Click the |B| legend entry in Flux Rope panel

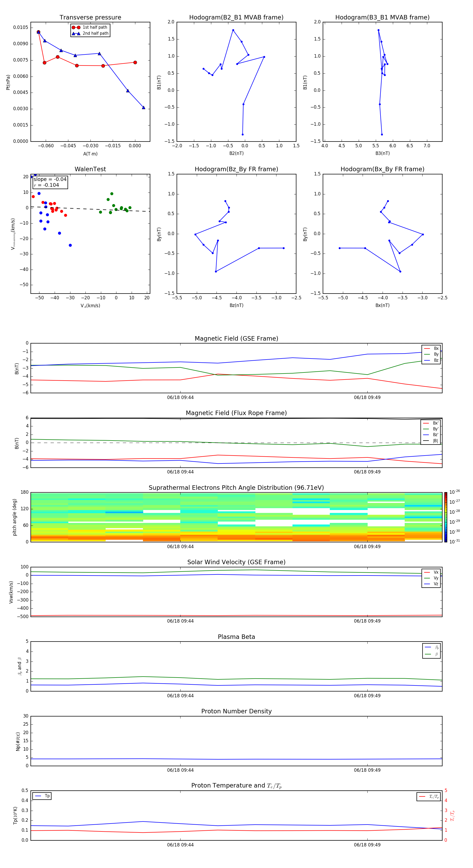pyautogui.click(x=431, y=441)
